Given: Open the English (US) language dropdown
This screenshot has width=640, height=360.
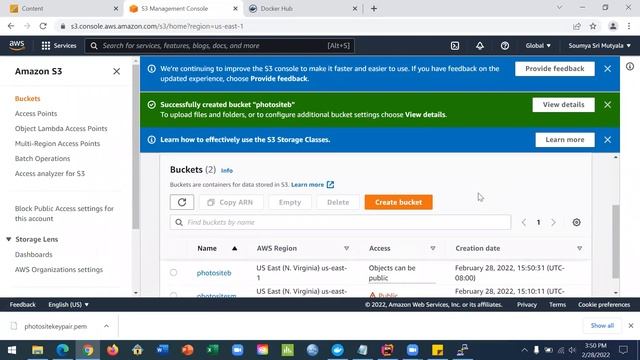Looking at the screenshot, I should pyautogui.click(x=68, y=304).
